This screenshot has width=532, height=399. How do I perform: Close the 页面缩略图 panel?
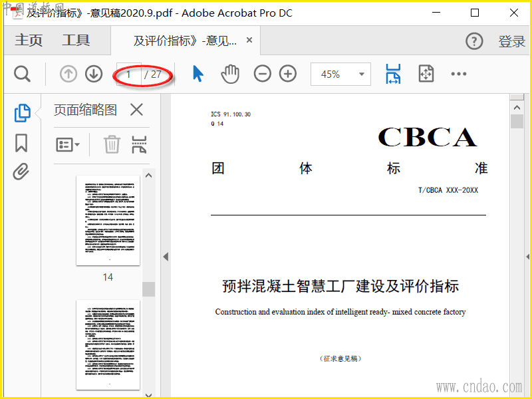click(x=137, y=110)
